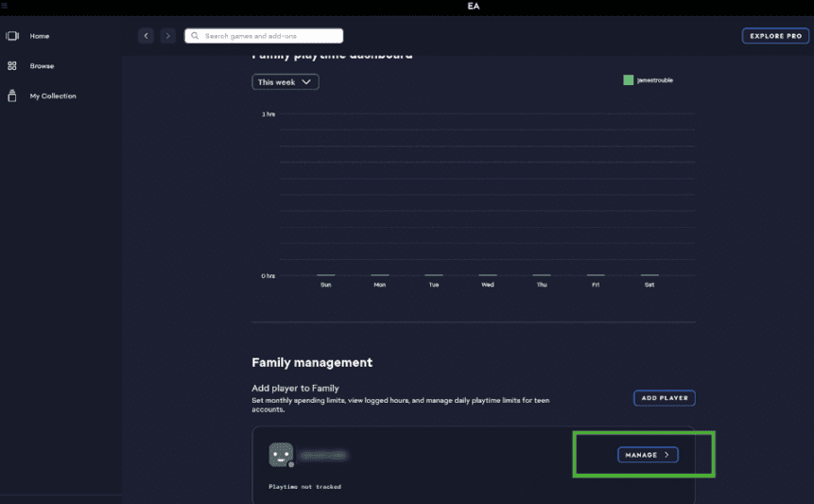
Task: Click the Manage button label
Action: (641, 455)
